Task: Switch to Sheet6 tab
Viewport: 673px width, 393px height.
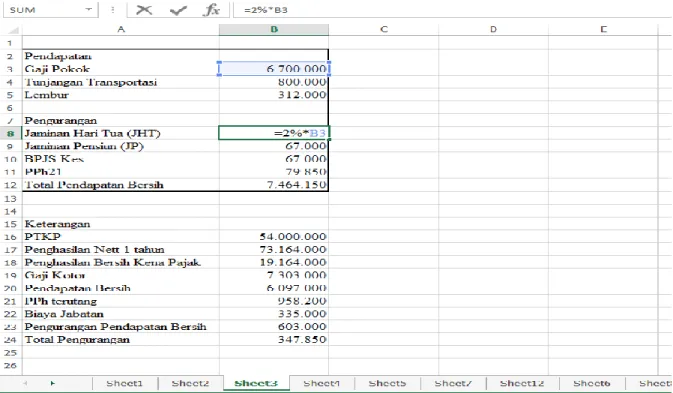Action: tap(592, 383)
